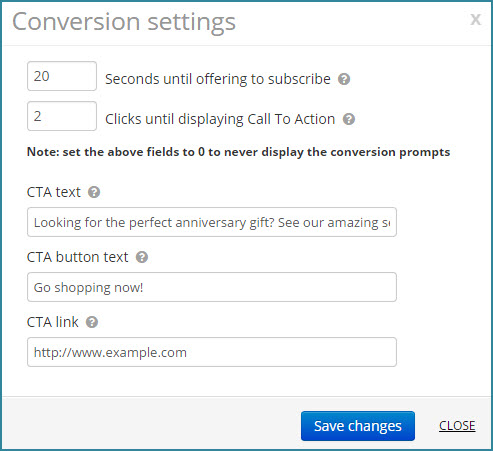Open help for Seconds until offering to subscribe
Image resolution: width=493 pixels, height=451 pixels.
[344, 79]
